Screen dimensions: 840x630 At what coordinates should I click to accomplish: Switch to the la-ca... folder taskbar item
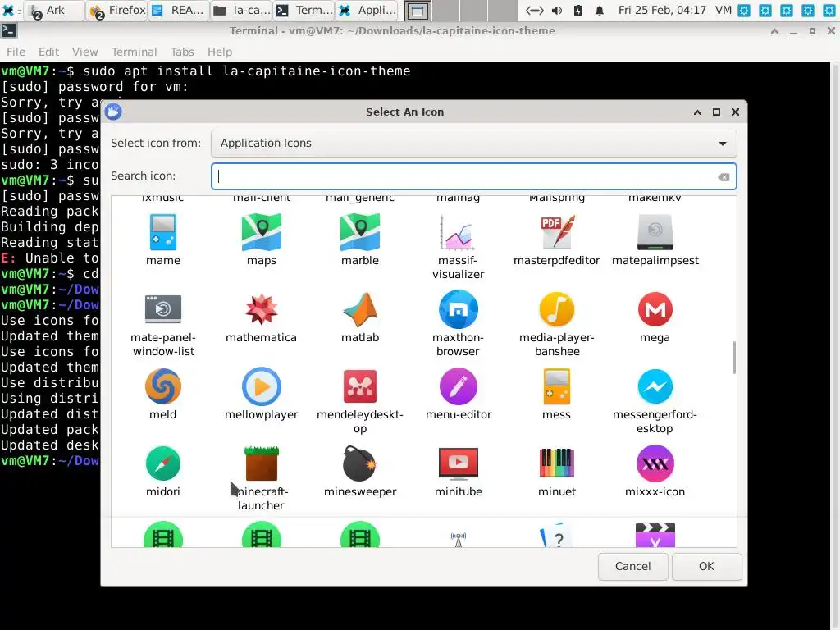[242, 10]
